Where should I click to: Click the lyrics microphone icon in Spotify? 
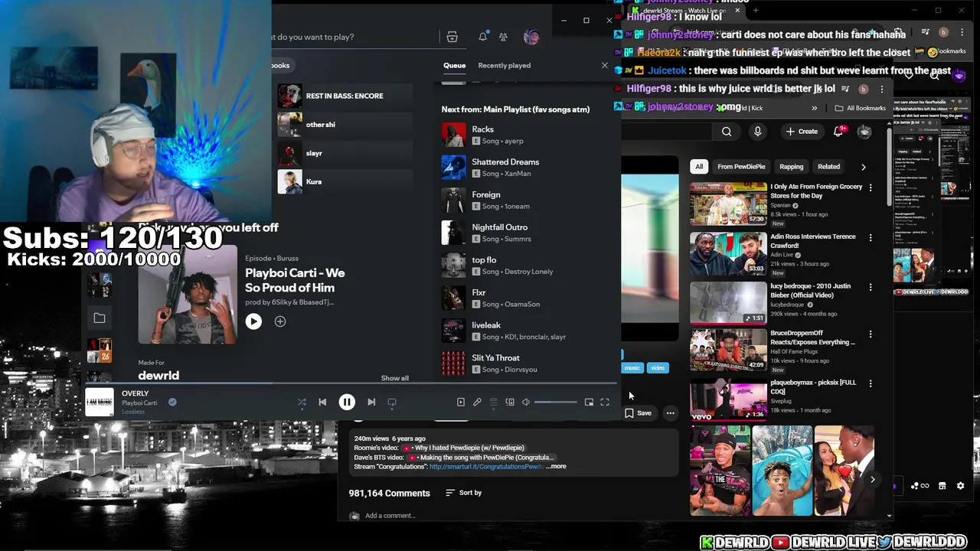tap(477, 402)
